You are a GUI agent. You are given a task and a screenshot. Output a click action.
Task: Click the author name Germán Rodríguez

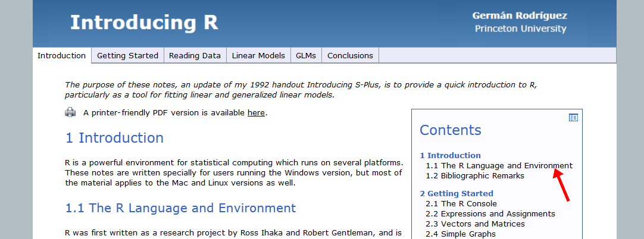(x=520, y=16)
